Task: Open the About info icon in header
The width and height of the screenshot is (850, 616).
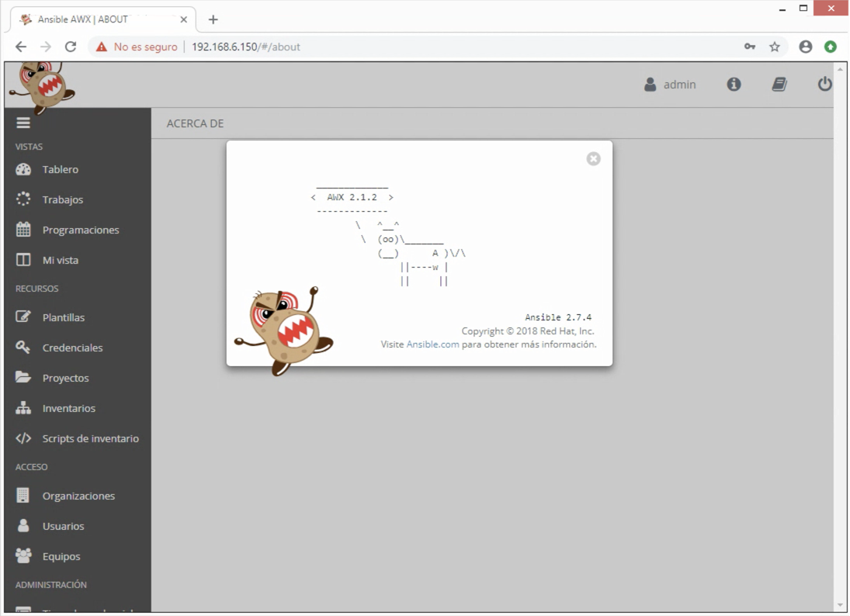Action: (734, 85)
